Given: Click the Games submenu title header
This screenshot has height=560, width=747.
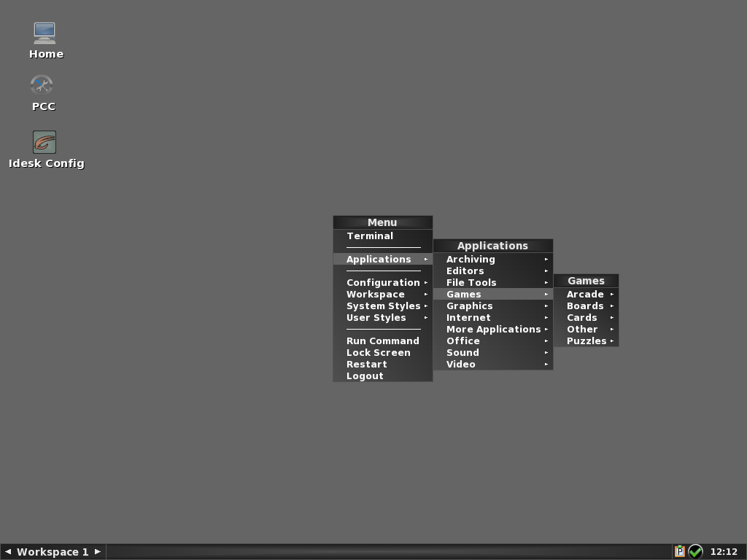Looking at the screenshot, I should (586, 281).
